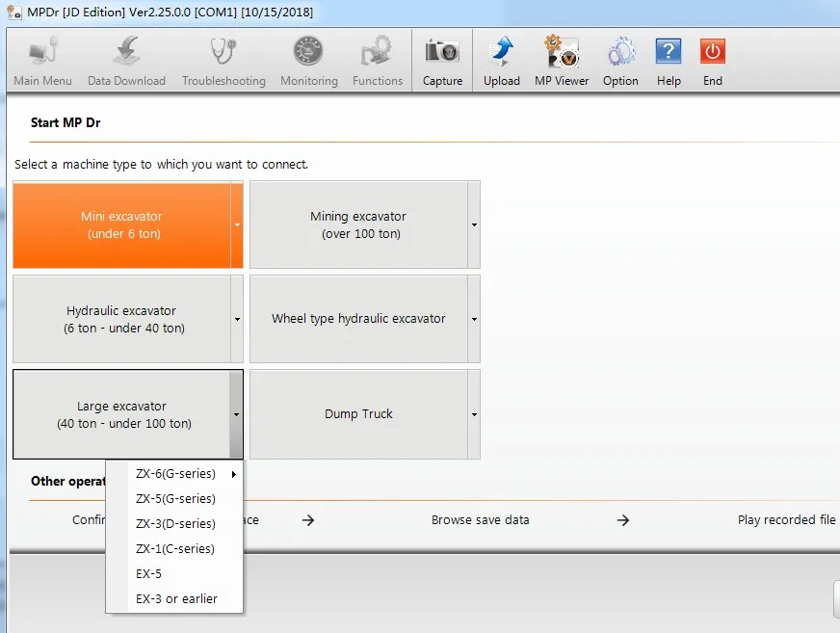840x633 pixels.
Task: Expand Wheel type hydraulic excavator dropdown arrow
Action: pos(474,319)
